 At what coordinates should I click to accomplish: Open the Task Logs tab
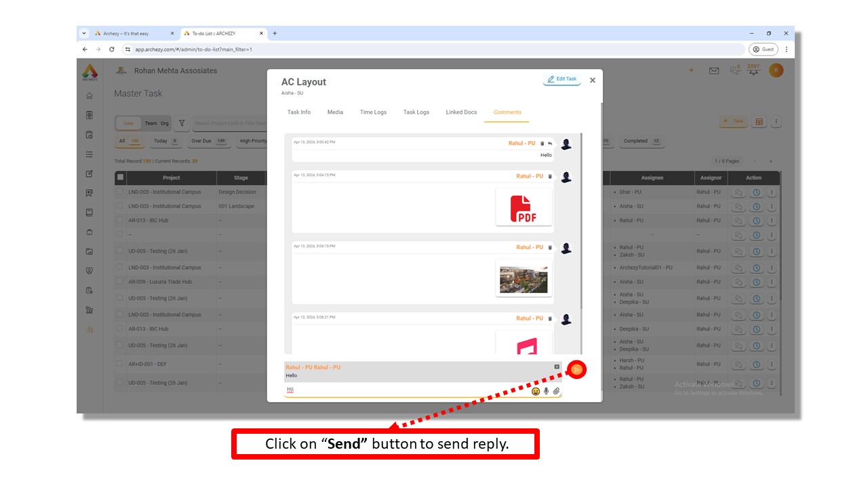[x=416, y=113]
